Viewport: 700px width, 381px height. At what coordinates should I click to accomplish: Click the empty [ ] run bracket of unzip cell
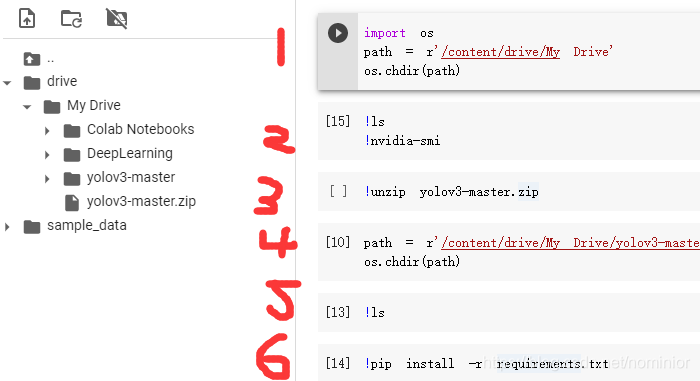tap(338, 191)
